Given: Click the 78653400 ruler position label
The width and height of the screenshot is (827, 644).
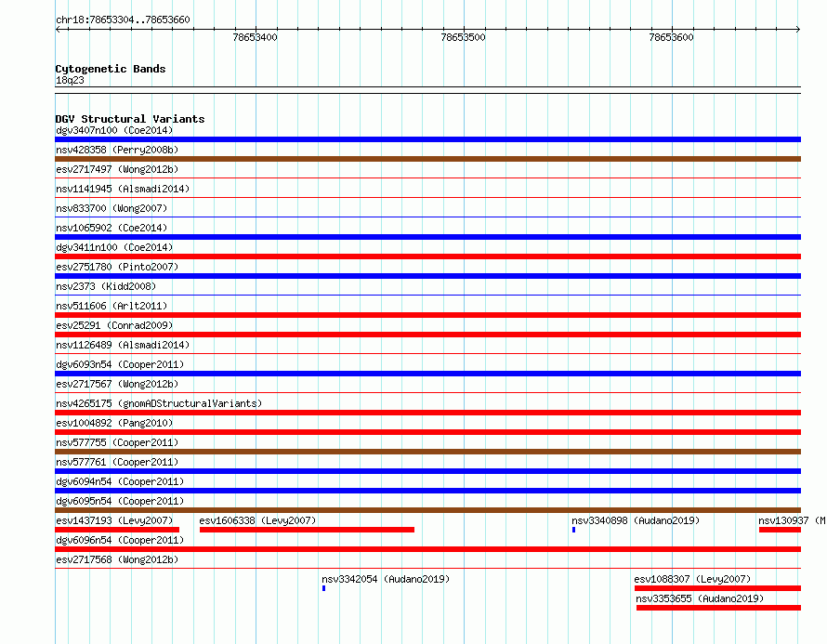Looking at the screenshot, I should (255, 37).
